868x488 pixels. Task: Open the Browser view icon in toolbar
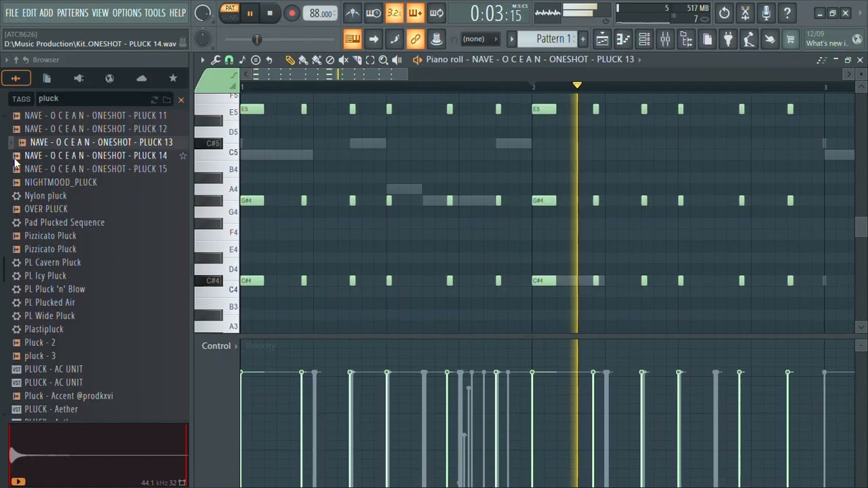(686, 39)
